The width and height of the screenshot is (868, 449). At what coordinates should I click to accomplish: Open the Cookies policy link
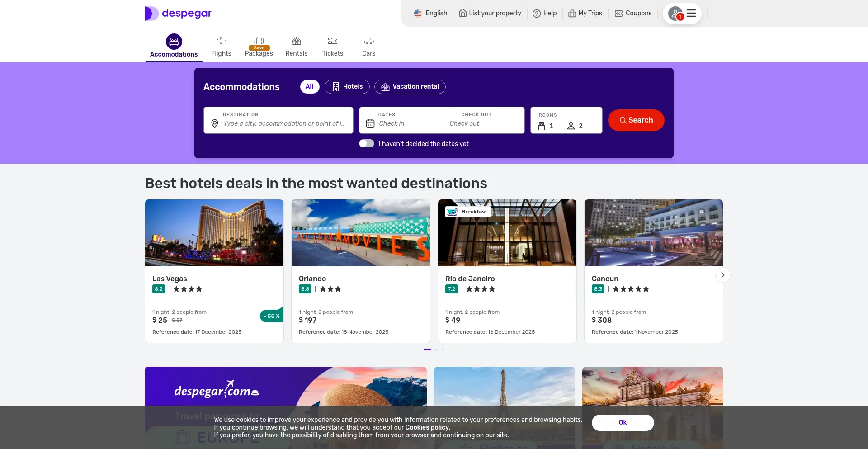pyautogui.click(x=427, y=428)
